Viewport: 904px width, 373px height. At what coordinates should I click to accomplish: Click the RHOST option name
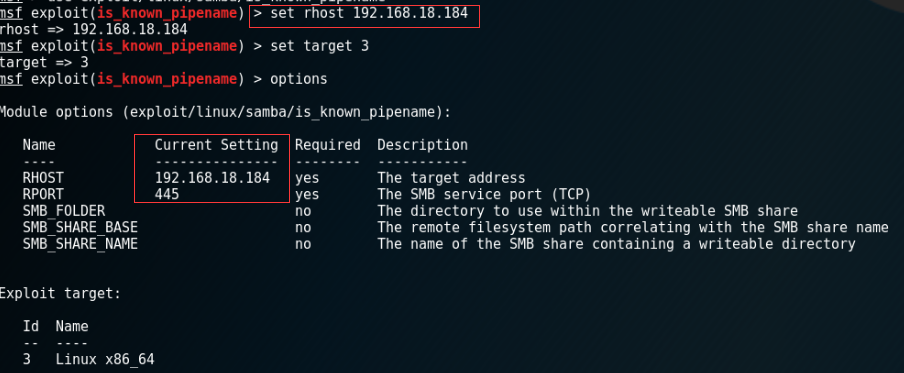point(43,178)
